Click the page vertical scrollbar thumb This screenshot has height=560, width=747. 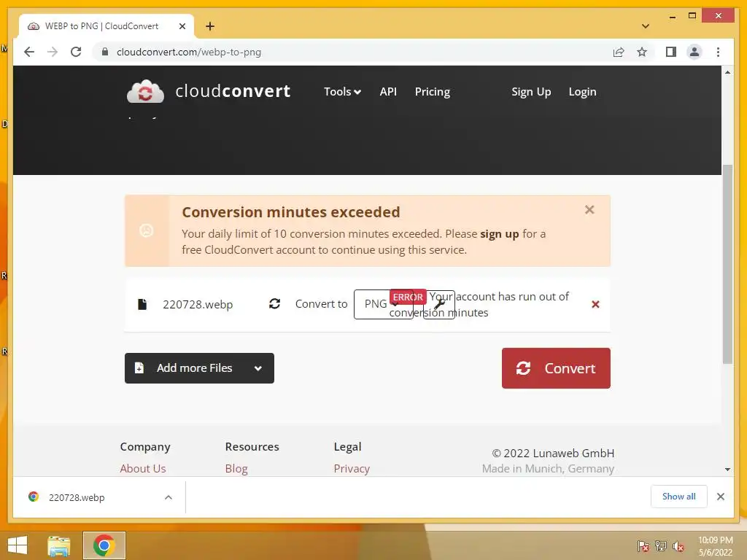[x=727, y=264]
